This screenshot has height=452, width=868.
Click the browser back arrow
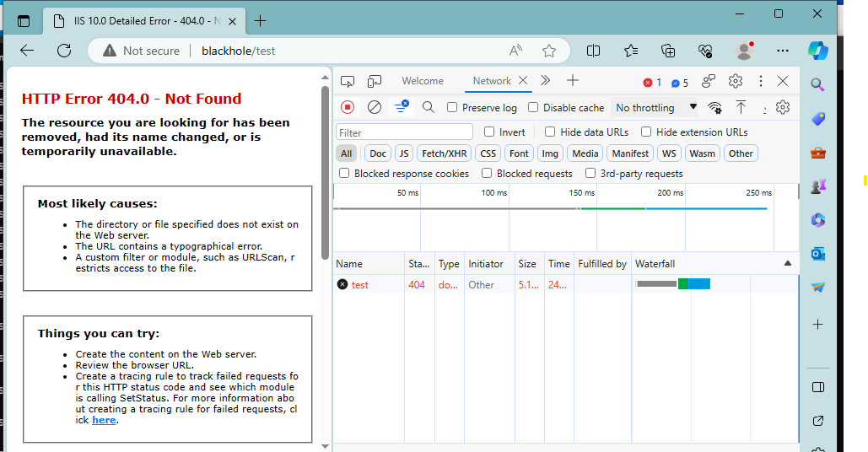(x=27, y=51)
